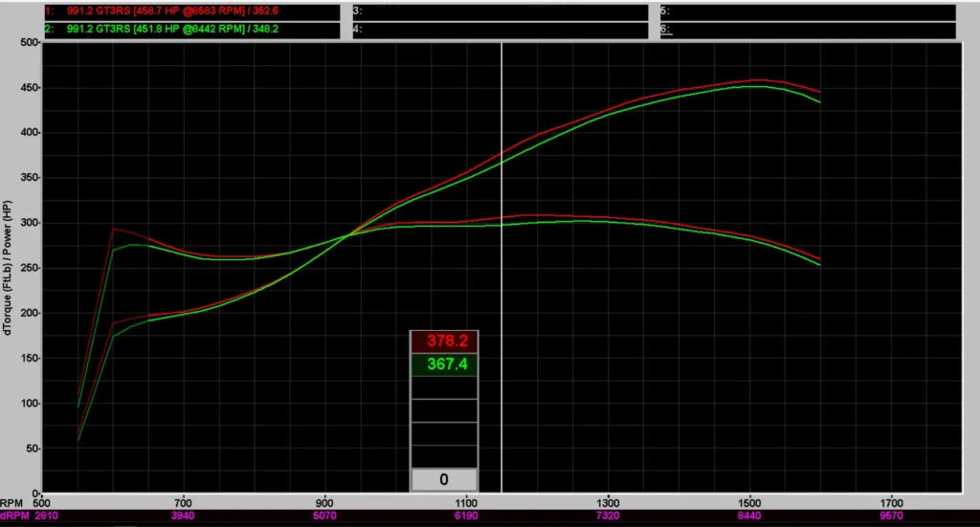Click the red 378.2 cursor readout box
The image size is (980, 527).
(x=444, y=342)
